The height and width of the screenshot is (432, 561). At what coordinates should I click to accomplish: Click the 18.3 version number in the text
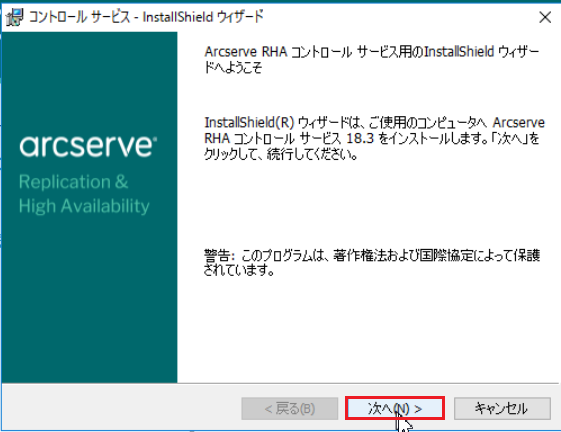(360, 138)
